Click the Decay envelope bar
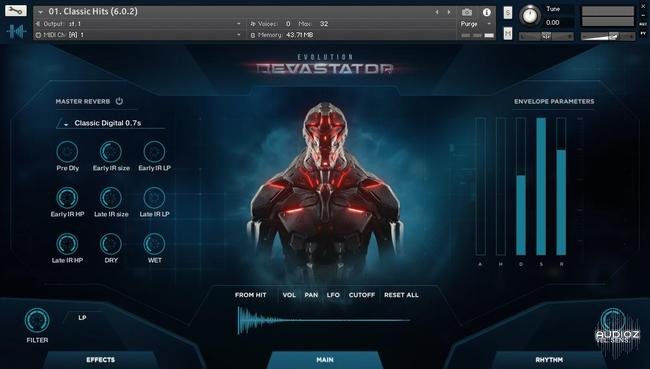 521,186
